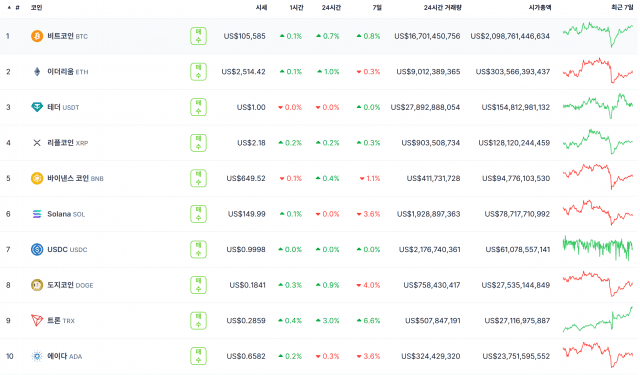Click the Bitcoin orange coin icon

click(x=37, y=36)
